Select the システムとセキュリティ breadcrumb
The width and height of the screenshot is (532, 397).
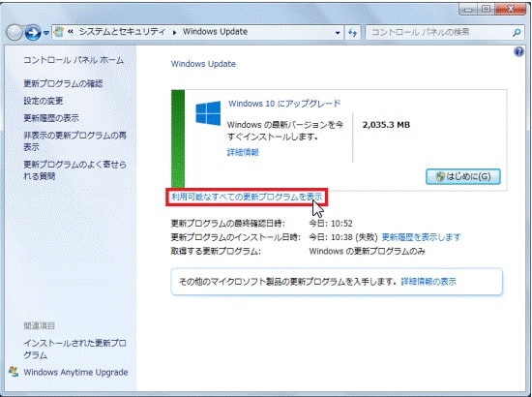pos(122,32)
